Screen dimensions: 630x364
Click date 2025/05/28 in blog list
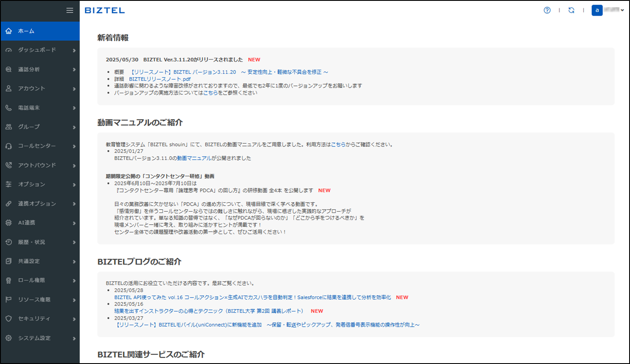coord(129,290)
